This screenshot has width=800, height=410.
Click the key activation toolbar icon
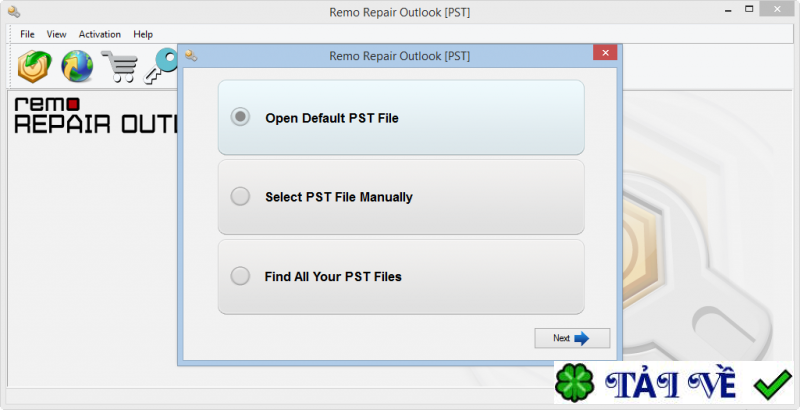point(158,66)
